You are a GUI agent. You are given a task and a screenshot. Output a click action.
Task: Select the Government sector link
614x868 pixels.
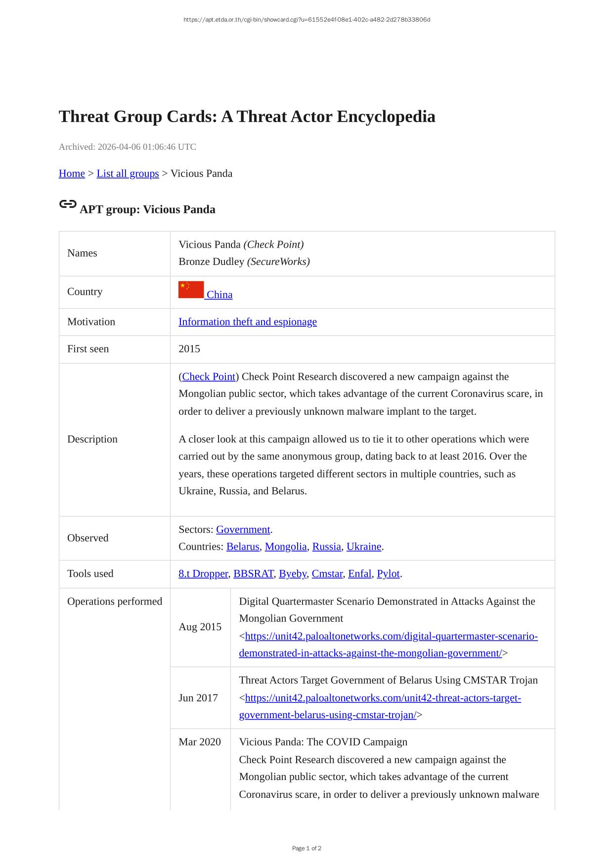pyautogui.click(x=243, y=529)
